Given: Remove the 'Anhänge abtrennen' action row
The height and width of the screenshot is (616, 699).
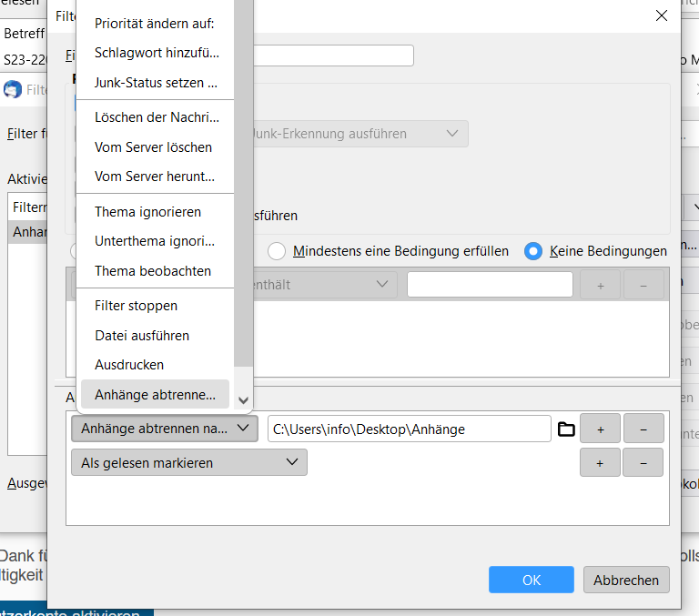Looking at the screenshot, I should point(643,429).
